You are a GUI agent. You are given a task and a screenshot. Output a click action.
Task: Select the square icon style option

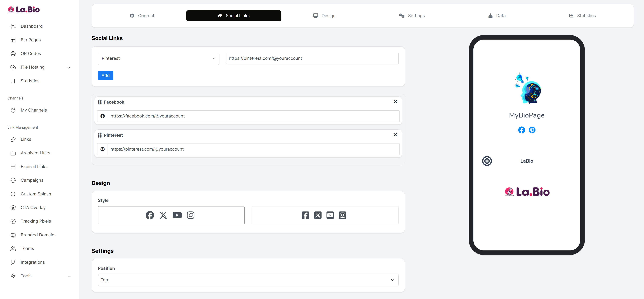point(325,215)
